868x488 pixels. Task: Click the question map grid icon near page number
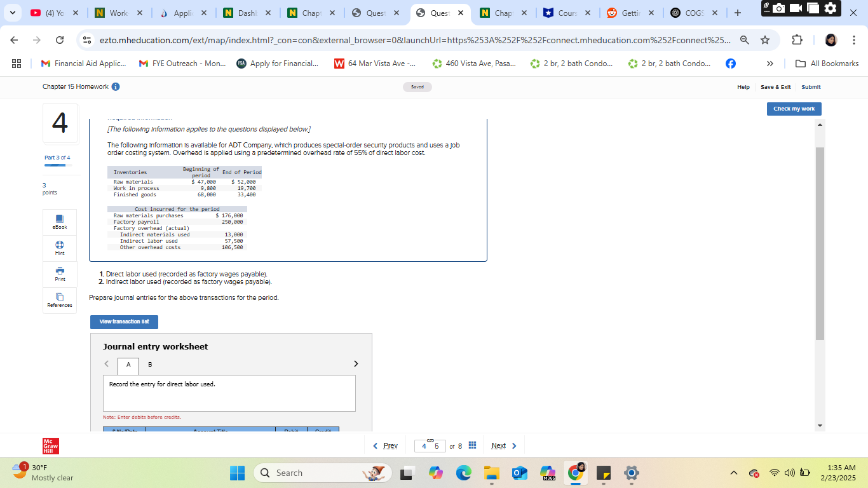(x=472, y=445)
